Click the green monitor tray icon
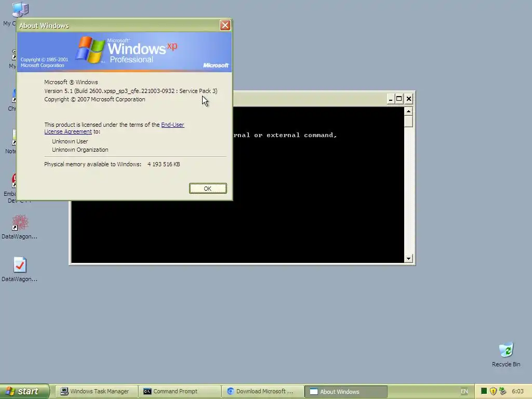The height and width of the screenshot is (399, 532). [484, 391]
